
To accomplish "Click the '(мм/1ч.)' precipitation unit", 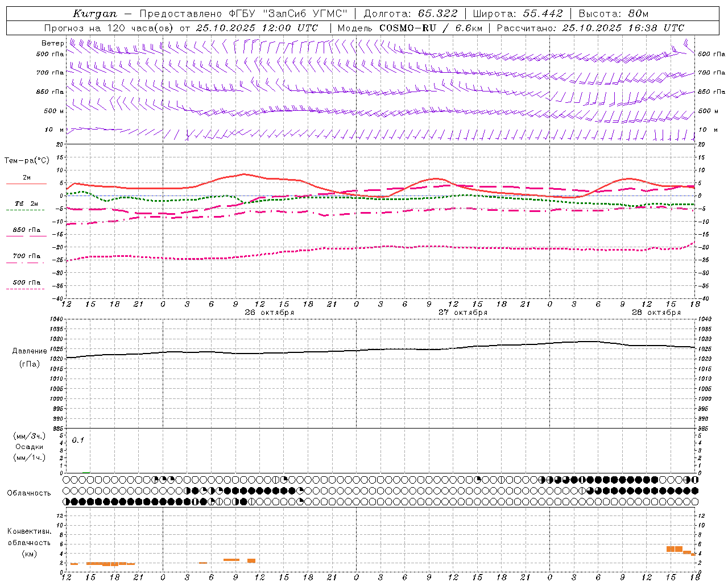I will 30,458.
